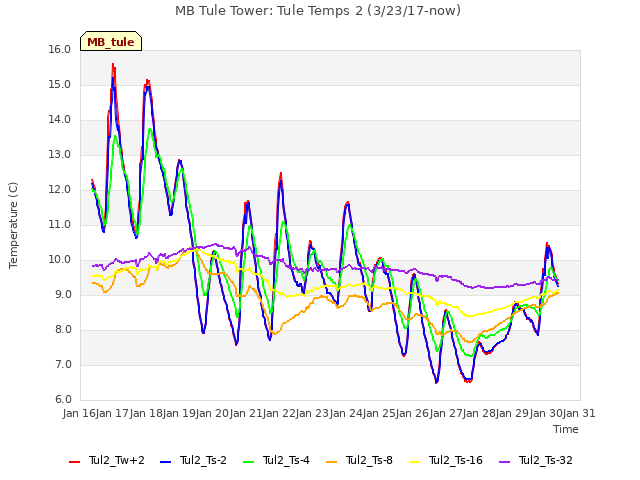
Task: Click the Jan 29 x-axis label
Action: click(x=513, y=414)
